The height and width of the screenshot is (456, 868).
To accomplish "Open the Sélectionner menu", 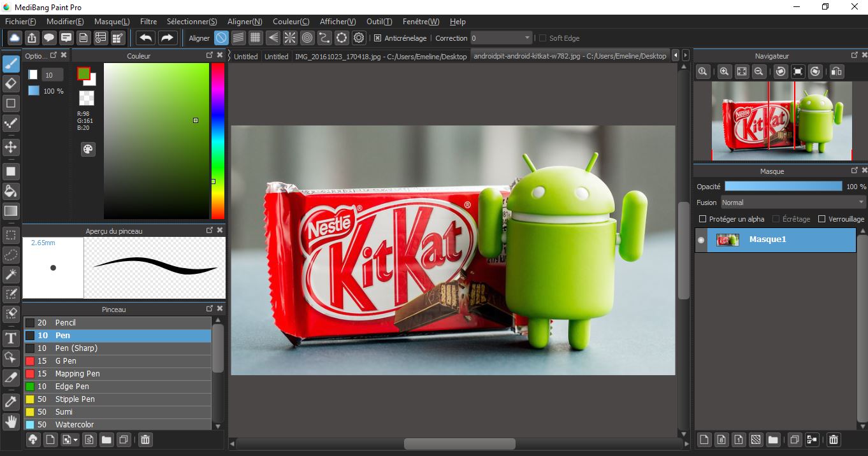I will click(192, 22).
